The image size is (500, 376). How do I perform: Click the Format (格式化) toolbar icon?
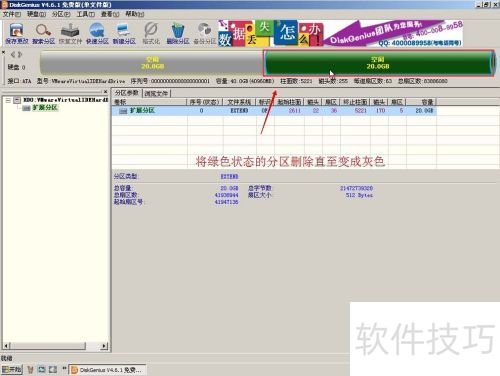point(151,34)
